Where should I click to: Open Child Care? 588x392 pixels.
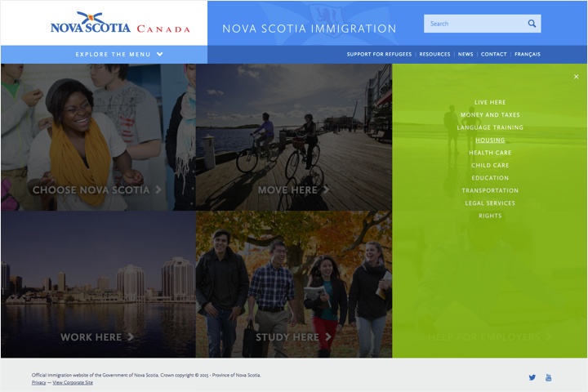pos(490,166)
